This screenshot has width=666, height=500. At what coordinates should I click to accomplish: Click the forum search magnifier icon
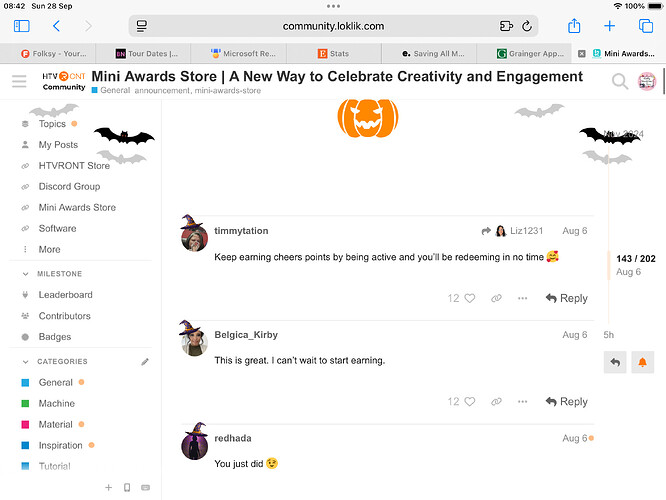(x=620, y=82)
